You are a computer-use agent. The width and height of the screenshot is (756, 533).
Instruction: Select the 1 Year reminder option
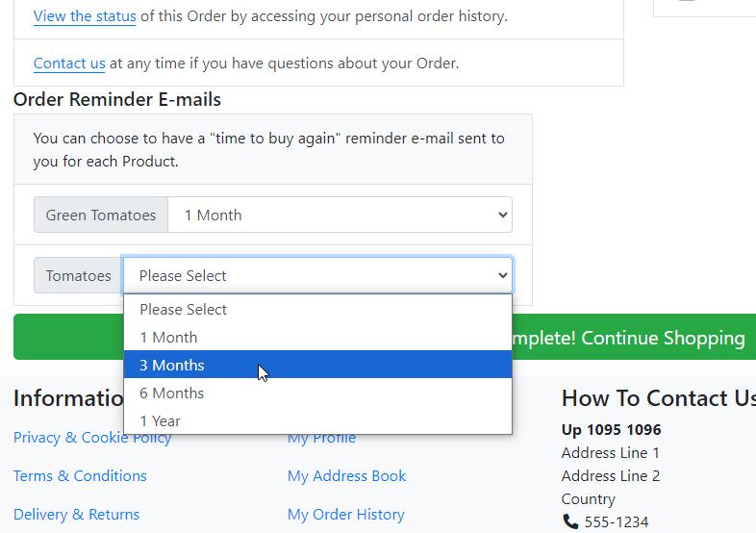(317, 420)
